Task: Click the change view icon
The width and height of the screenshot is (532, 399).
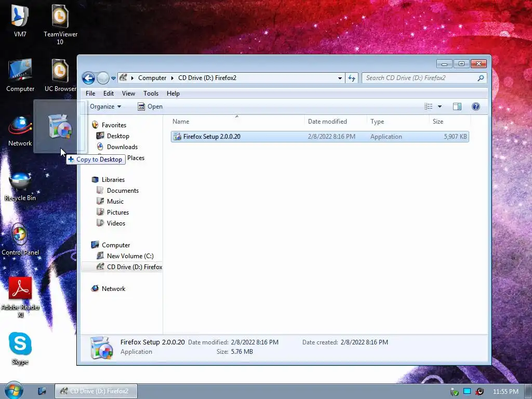Action: (x=429, y=107)
